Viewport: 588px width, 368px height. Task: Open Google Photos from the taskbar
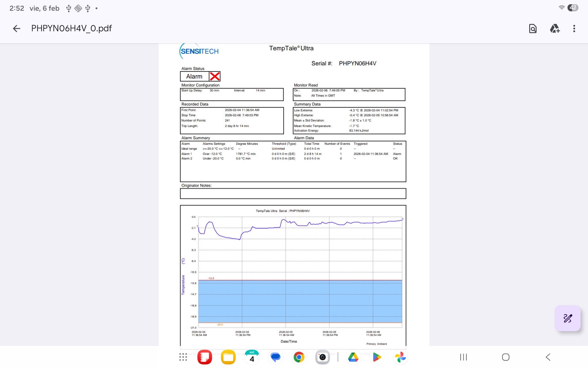click(400, 357)
